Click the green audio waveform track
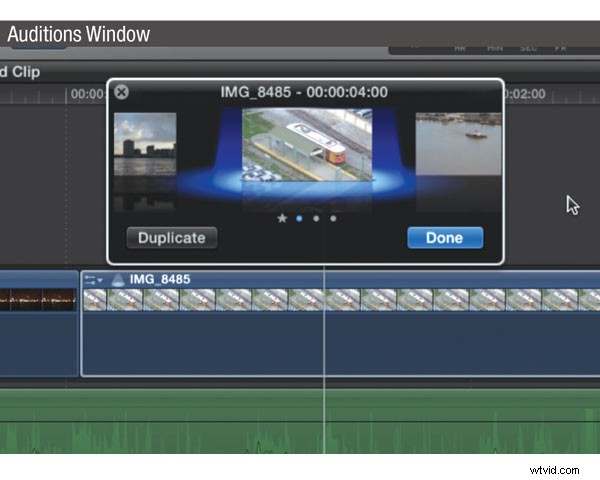600x480 pixels. point(300,421)
